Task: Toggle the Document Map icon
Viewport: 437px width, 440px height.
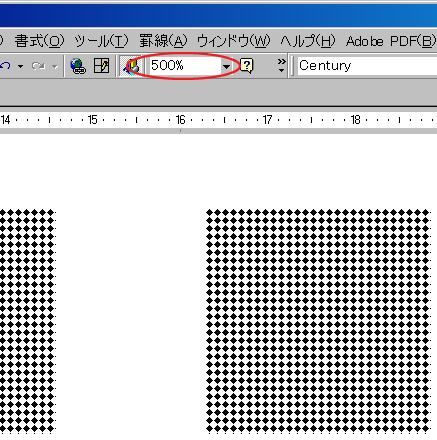Action: (131, 66)
